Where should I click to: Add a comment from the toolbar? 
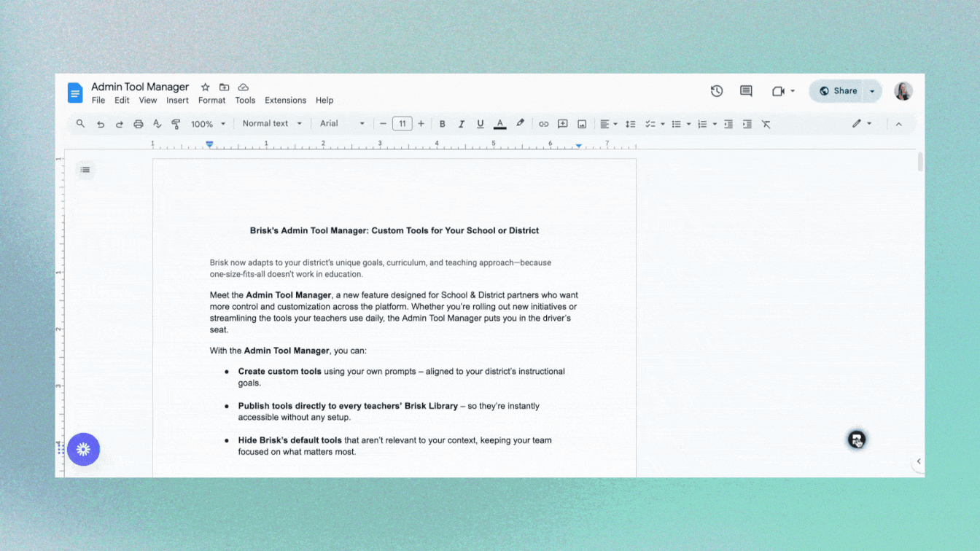pos(563,124)
